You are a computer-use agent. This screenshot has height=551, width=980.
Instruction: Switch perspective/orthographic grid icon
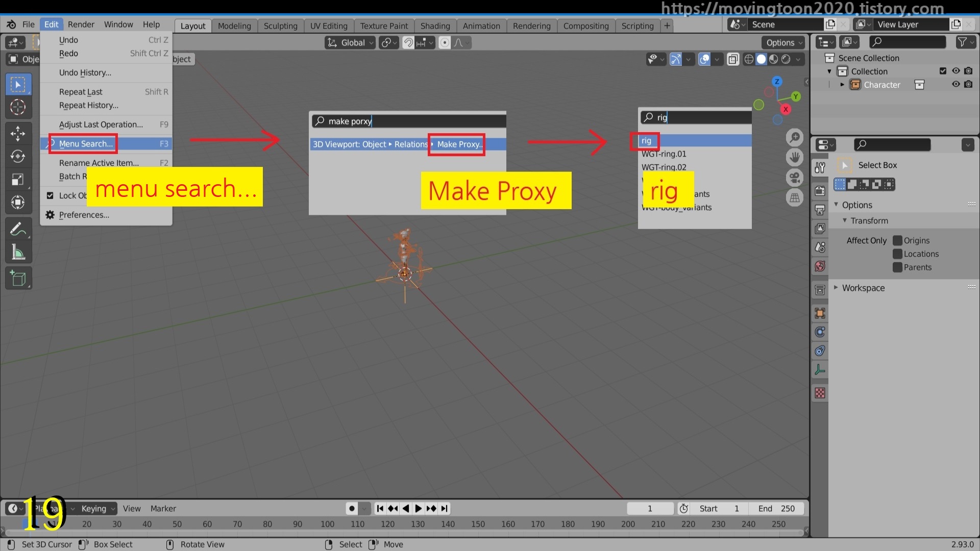click(x=795, y=198)
